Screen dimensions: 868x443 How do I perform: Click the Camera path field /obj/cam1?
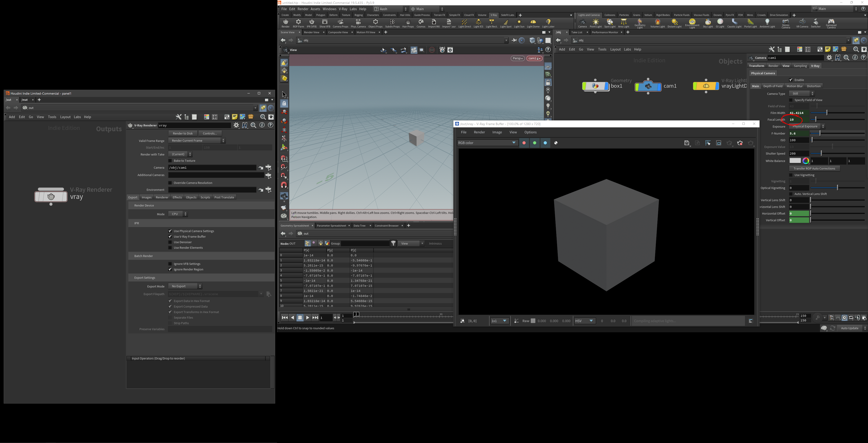pos(212,168)
